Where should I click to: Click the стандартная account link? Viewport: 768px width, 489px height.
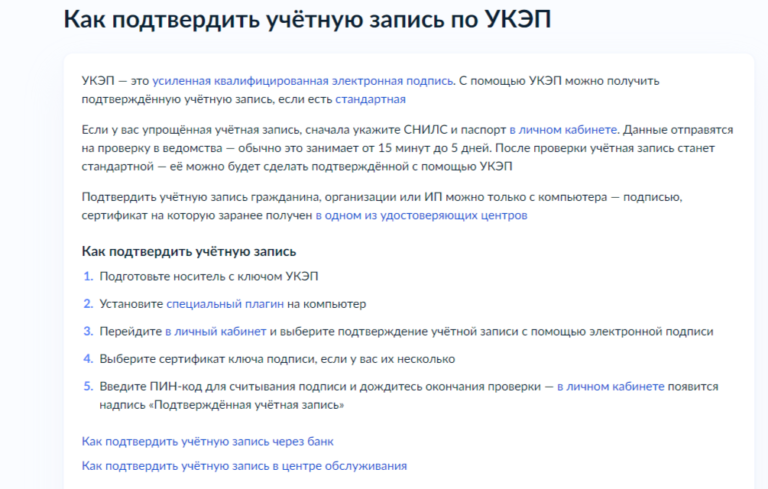[370, 99]
